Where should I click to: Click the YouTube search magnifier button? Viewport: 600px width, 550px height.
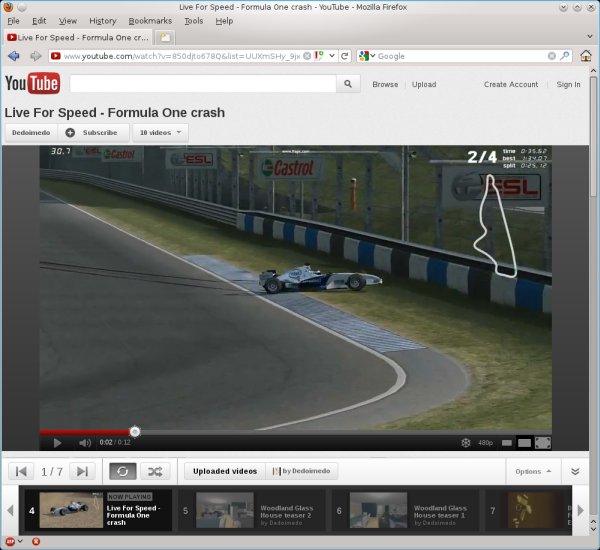click(x=348, y=85)
